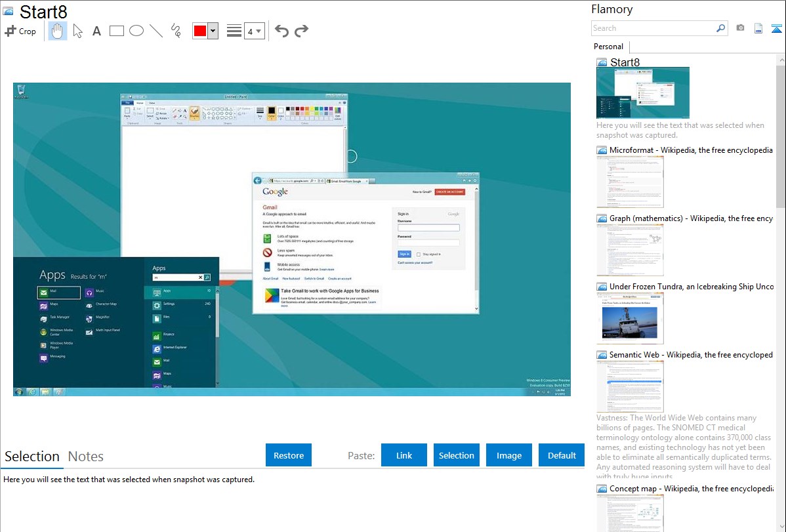Viewport: 786px width, 532px height.
Task: Click the 'Microformat - Wikipedia' title
Action: [691, 150]
